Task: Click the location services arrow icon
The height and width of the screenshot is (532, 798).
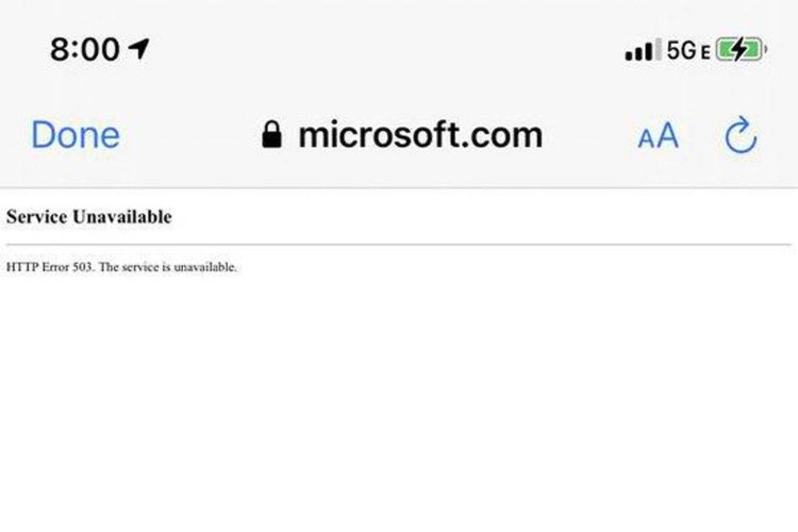Action: [x=139, y=49]
